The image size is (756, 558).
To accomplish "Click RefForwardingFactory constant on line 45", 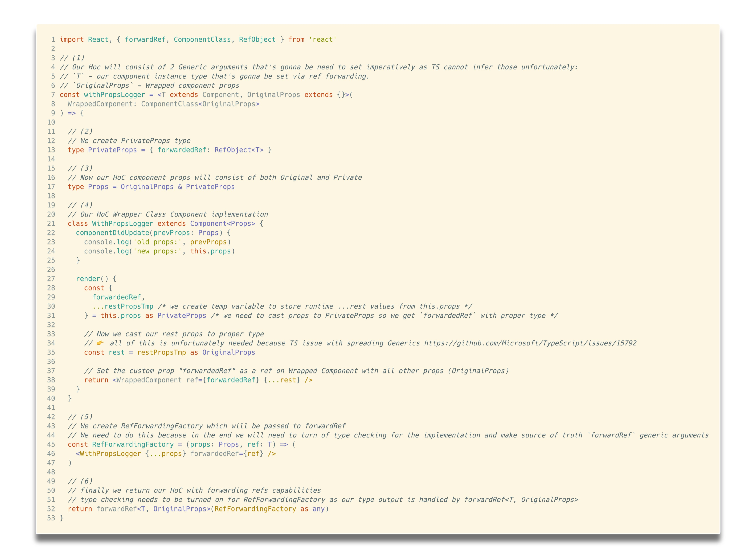I will [133, 445].
